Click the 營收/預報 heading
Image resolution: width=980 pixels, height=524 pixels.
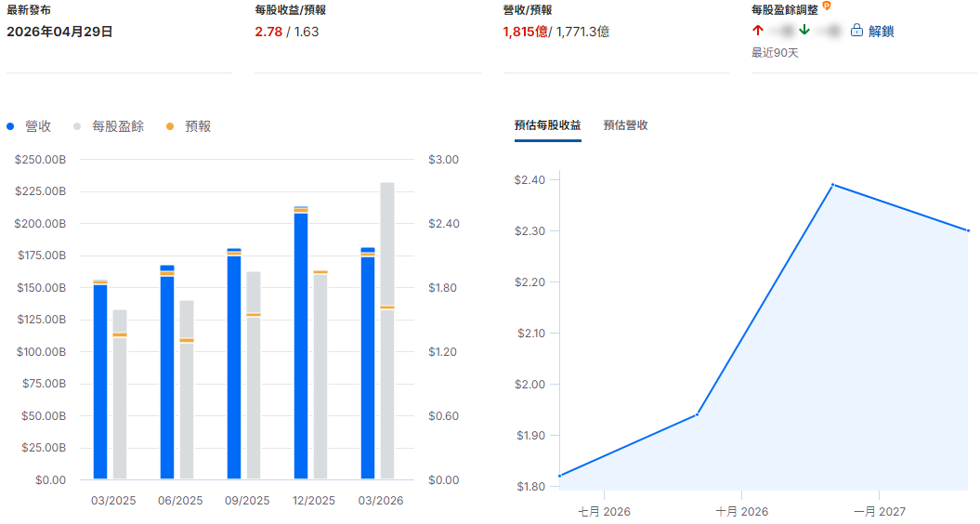point(527,10)
